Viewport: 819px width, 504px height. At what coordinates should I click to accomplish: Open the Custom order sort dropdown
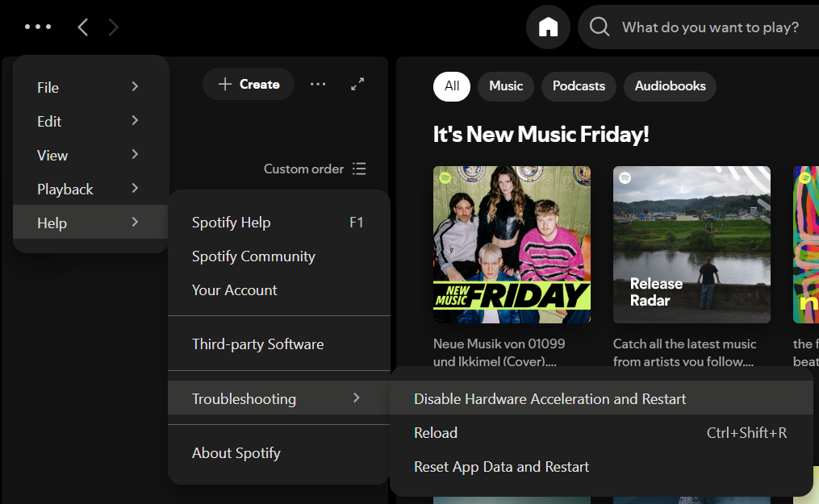[315, 169]
